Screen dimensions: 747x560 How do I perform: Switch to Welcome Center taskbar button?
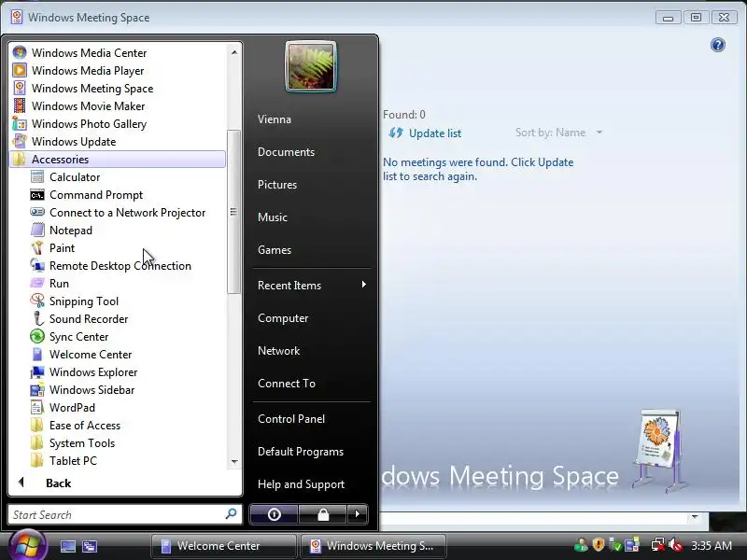[x=224, y=546]
